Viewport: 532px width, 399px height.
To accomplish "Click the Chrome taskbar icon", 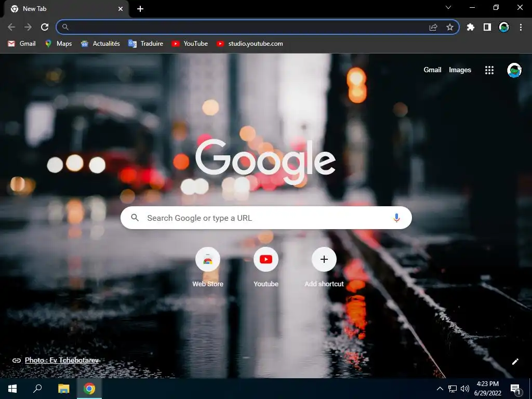I will coord(89,389).
